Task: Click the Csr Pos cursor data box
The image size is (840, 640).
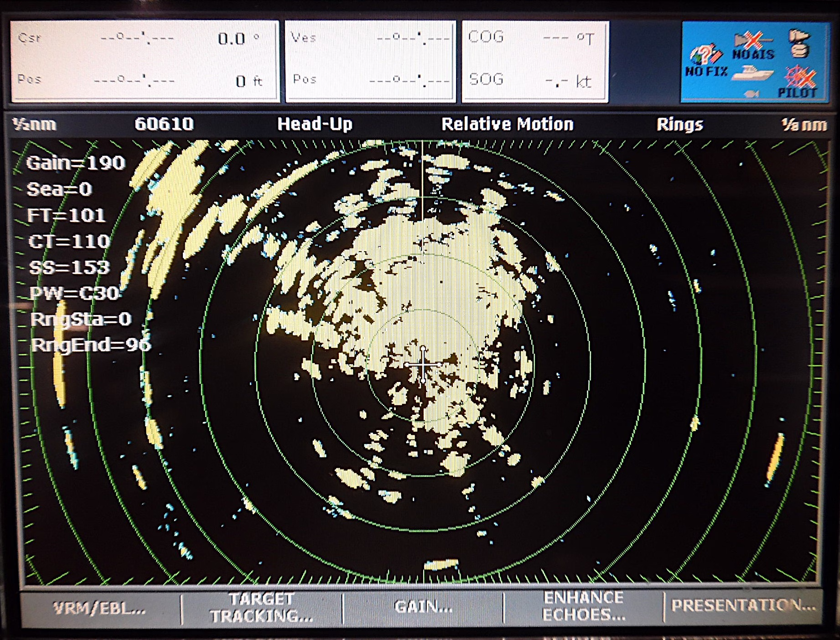Action: click(x=145, y=61)
